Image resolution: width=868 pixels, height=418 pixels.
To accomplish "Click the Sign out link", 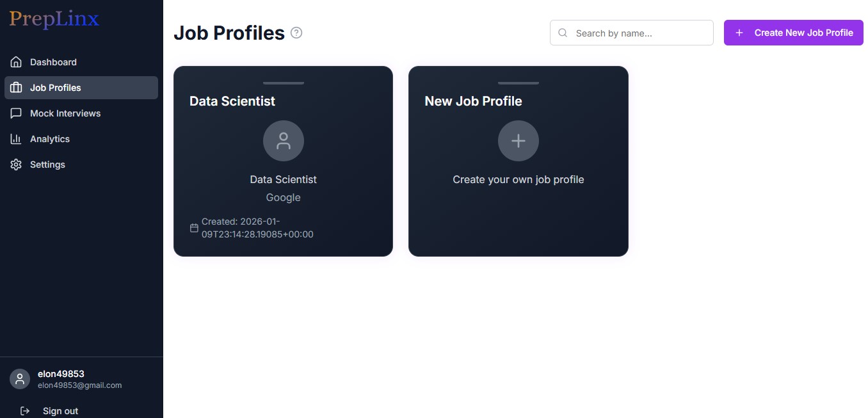I will (60, 411).
